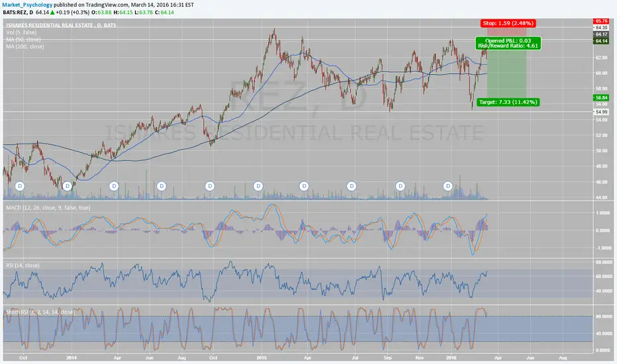Select the Vol (5, false) indicator legend

(21, 32)
